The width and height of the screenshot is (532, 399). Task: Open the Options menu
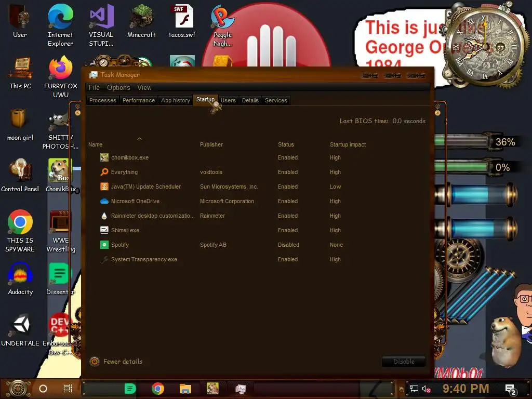(118, 87)
